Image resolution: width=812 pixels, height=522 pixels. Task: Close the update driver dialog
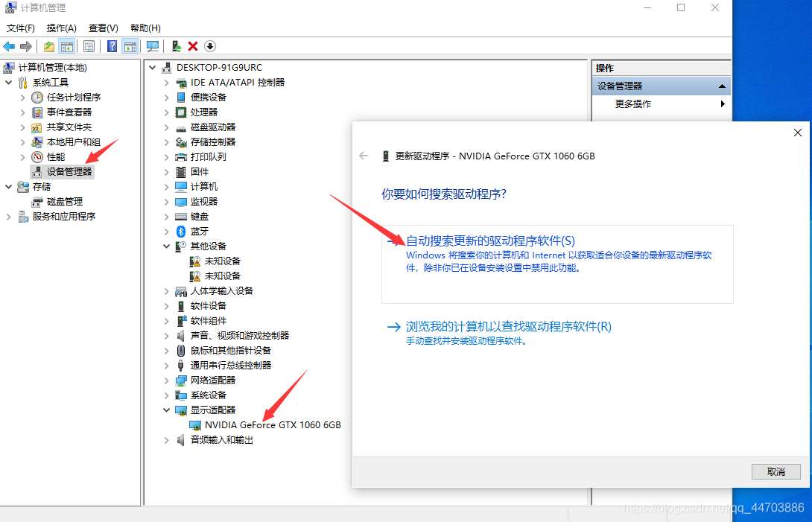tap(798, 133)
